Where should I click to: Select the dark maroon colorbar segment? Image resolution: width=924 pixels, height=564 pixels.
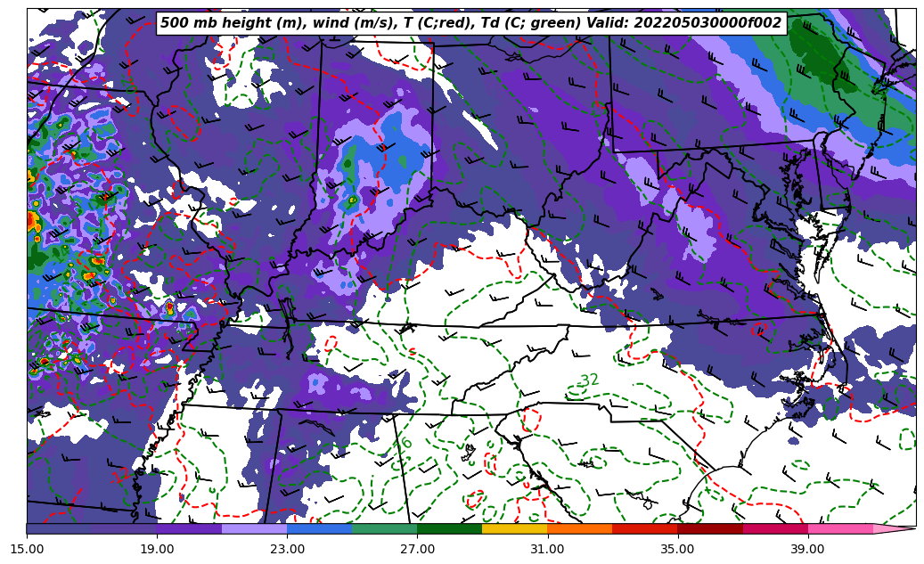(710, 528)
